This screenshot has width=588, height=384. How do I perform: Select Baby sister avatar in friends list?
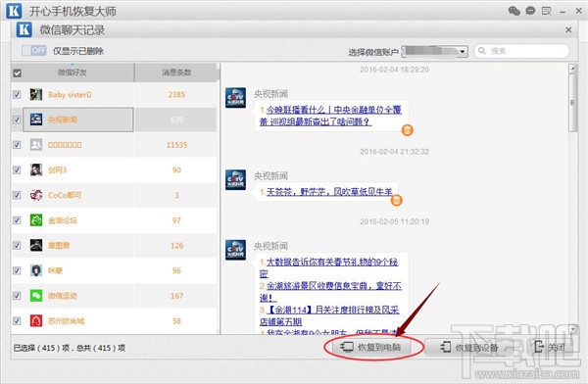coord(36,94)
